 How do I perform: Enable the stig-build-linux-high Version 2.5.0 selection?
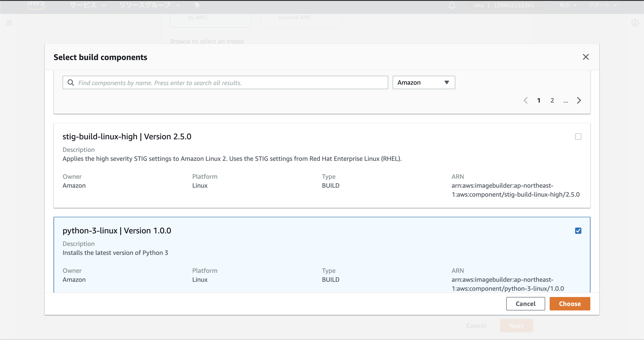coord(579,137)
